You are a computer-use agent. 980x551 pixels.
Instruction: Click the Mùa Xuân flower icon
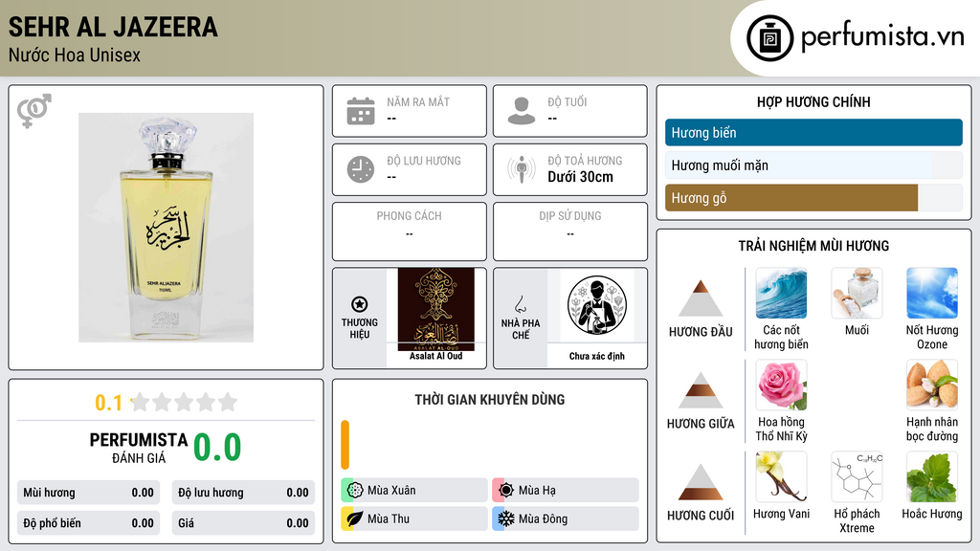[x=355, y=491]
